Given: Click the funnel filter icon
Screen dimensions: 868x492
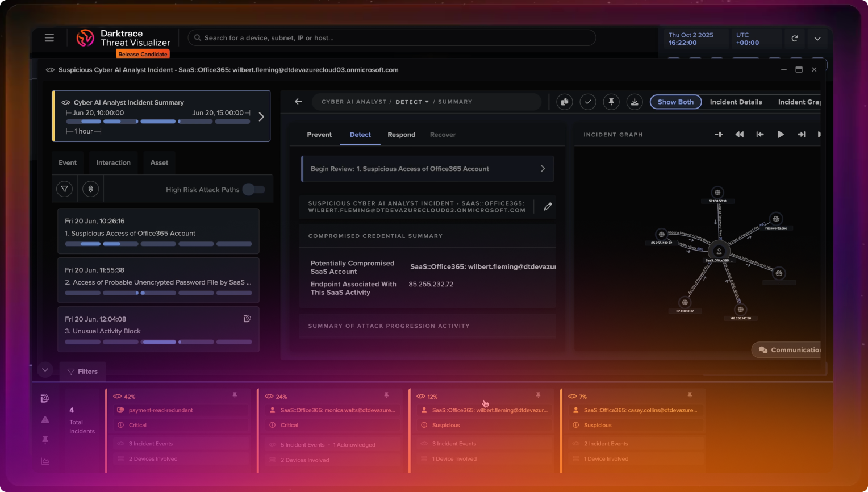Looking at the screenshot, I should (x=65, y=189).
